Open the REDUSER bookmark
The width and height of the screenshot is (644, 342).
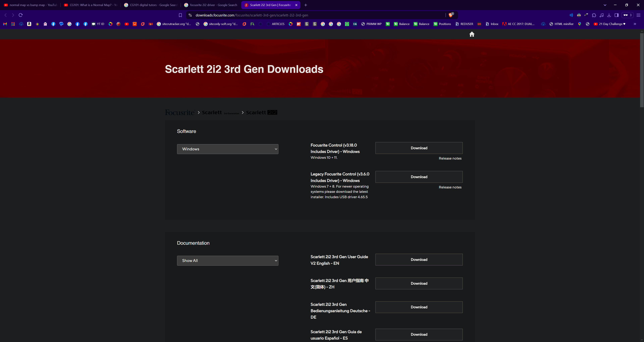[x=464, y=24]
